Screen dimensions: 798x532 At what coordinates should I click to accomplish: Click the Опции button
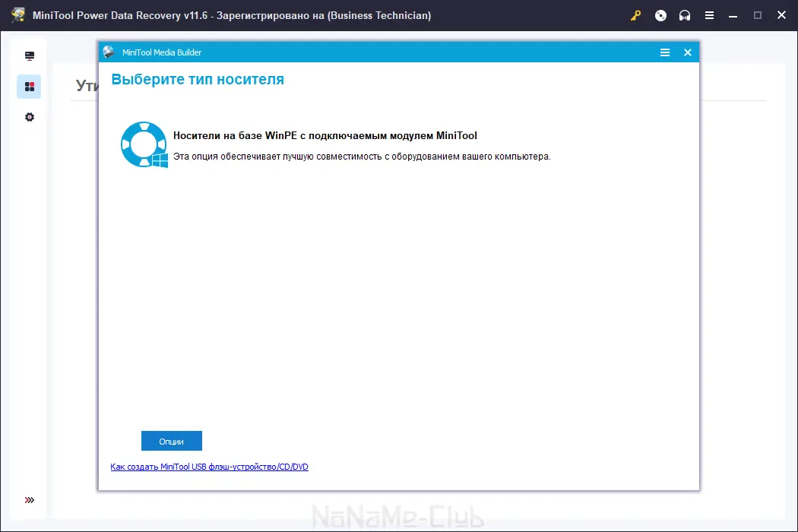click(172, 441)
